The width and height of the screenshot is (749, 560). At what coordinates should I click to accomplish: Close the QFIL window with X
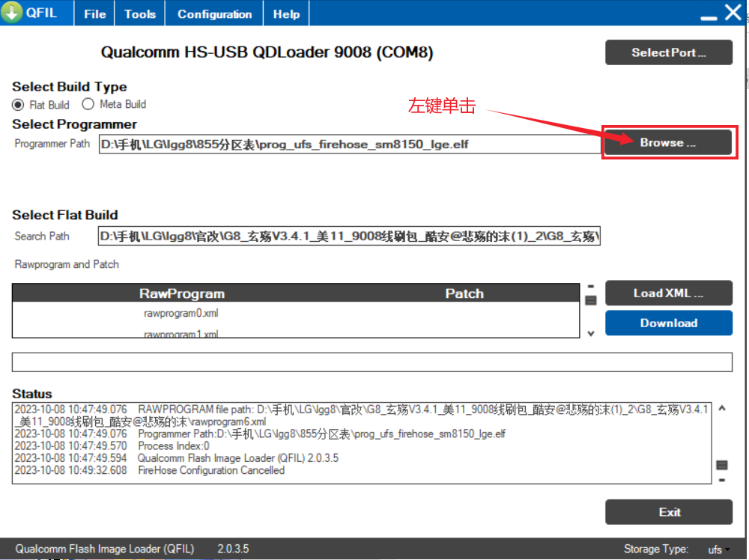pos(732,13)
